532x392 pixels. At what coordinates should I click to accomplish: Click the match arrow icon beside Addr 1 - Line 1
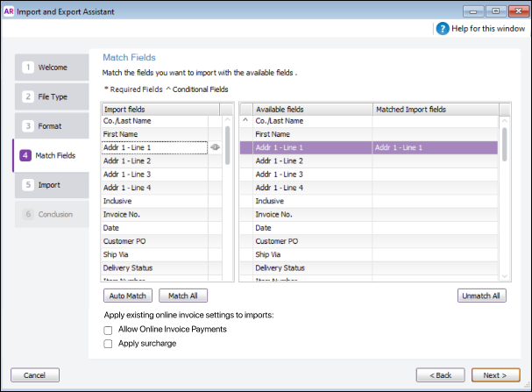215,147
